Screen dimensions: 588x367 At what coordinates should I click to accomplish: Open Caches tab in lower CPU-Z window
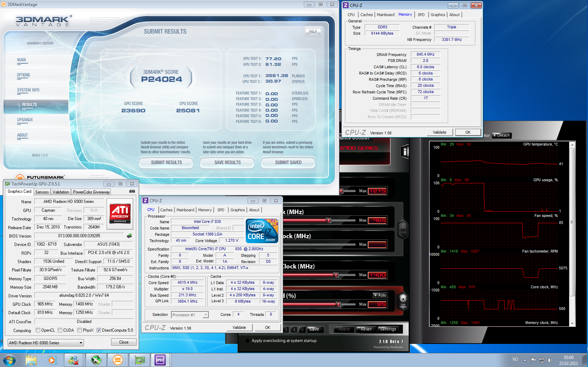pyautogui.click(x=166, y=210)
